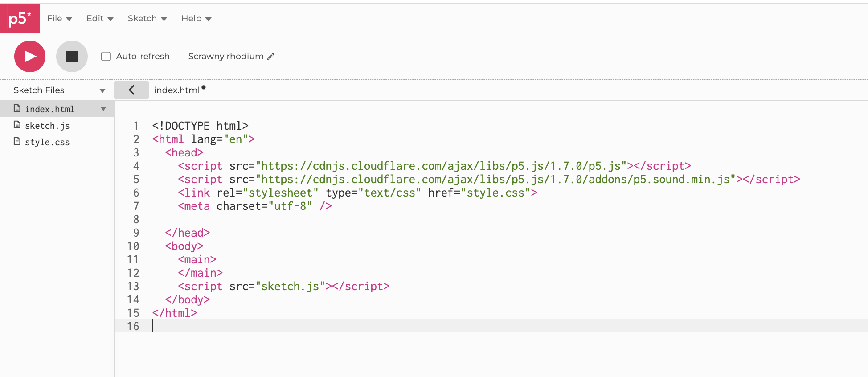The width and height of the screenshot is (868, 377).
Task: Click the closing </html> tag line
Action: click(x=174, y=313)
